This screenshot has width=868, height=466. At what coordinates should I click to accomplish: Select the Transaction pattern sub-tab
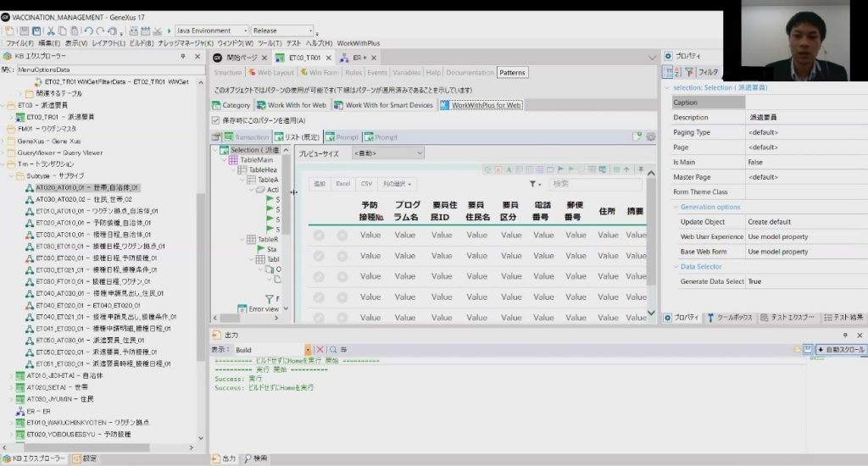pyautogui.click(x=246, y=137)
